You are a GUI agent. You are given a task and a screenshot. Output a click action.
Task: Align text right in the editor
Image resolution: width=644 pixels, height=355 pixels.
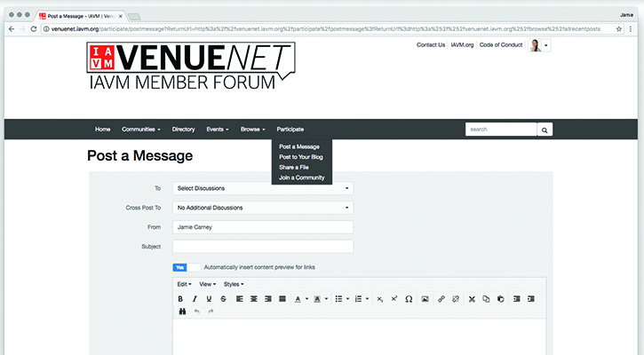point(267,299)
